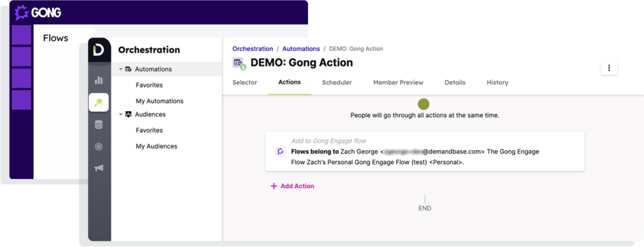Click the Audiences tree row label
Screen dimensions: 644x247
click(x=150, y=114)
